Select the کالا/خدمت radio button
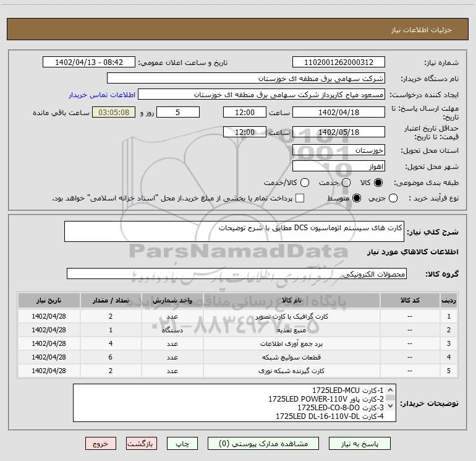The image size is (476, 461). [305, 183]
